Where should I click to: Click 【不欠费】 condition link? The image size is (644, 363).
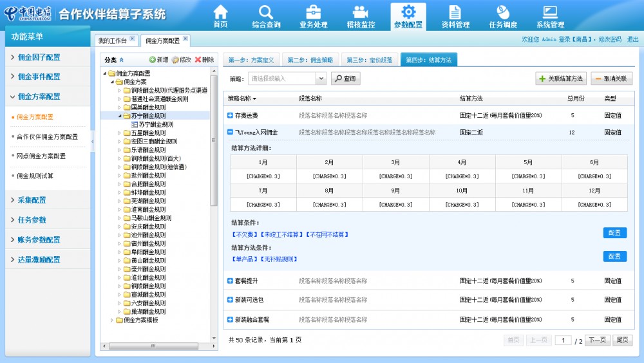tap(245, 234)
